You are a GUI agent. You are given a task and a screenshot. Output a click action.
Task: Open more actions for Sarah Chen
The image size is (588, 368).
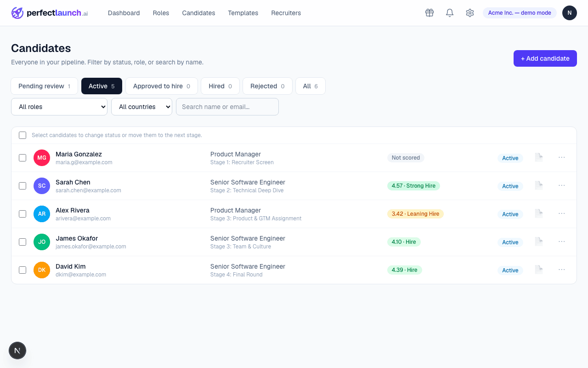coord(562,185)
